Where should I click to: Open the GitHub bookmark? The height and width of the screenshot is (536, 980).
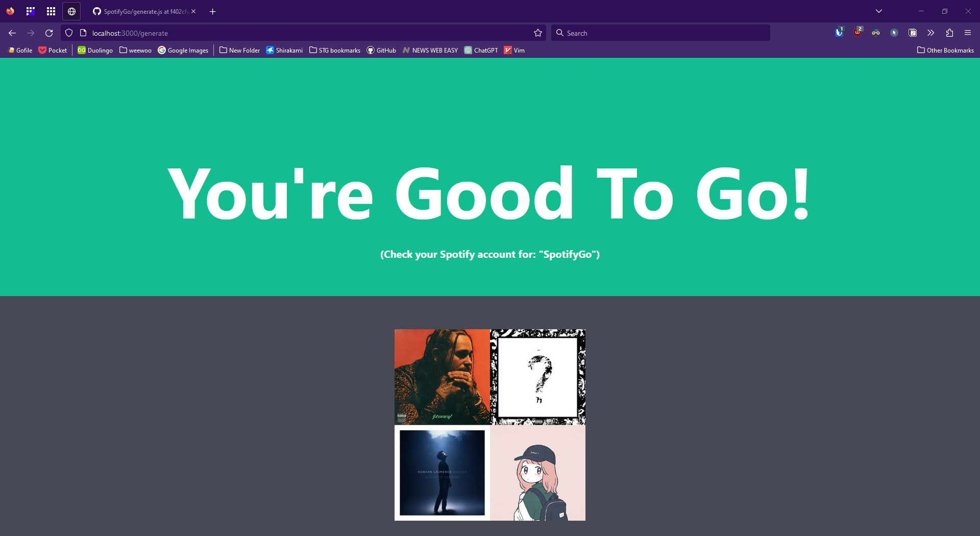point(381,51)
